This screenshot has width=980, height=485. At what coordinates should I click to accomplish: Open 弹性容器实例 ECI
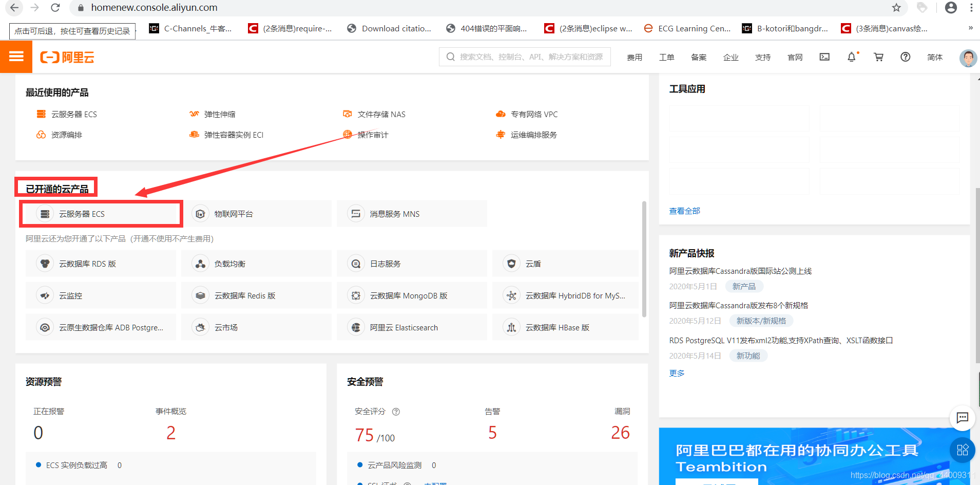(226, 135)
